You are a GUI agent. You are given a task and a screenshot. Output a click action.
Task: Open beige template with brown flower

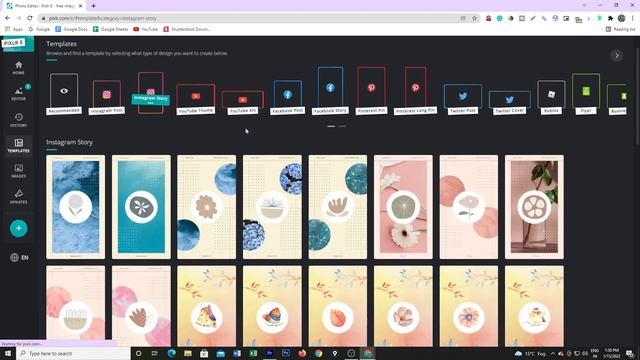(207, 207)
